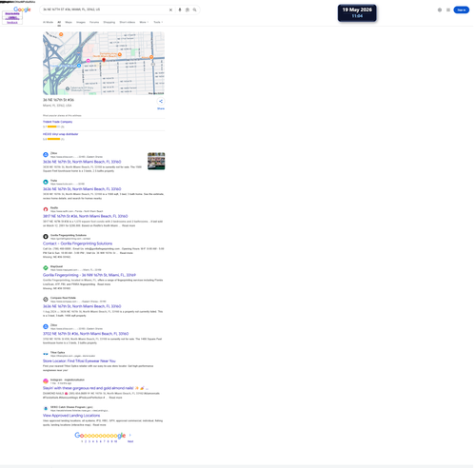Click the next-page arrow beside Goooogle logo
Screen dimensions: 476x468
[x=130, y=435]
